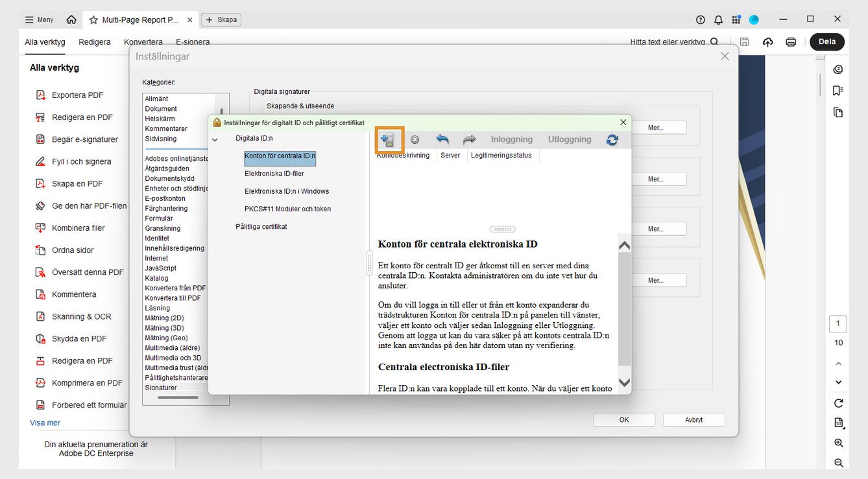868x479 pixels.
Task: Open the notifications bell
Action: pyautogui.click(x=718, y=20)
